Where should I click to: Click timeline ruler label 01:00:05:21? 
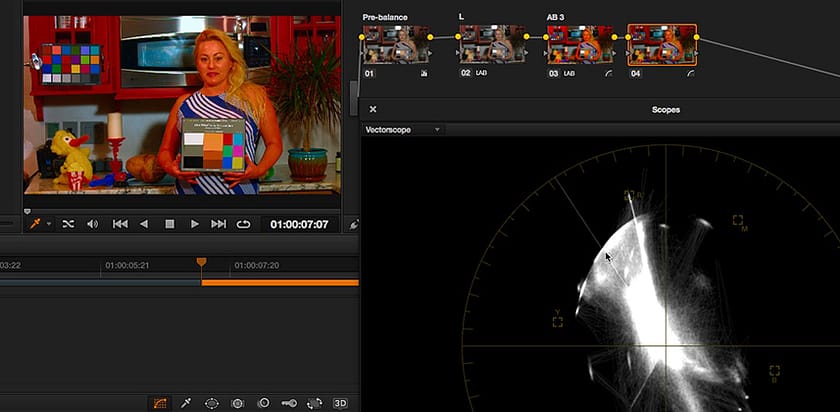pos(128,265)
